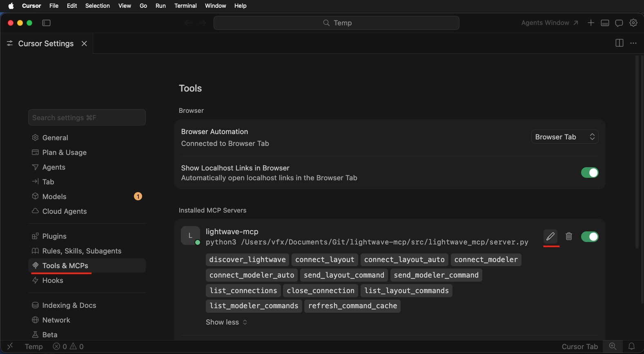Disable the lightwave-mcp server toggle
This screenshot has width=644, height=354.
click(590, 237)
